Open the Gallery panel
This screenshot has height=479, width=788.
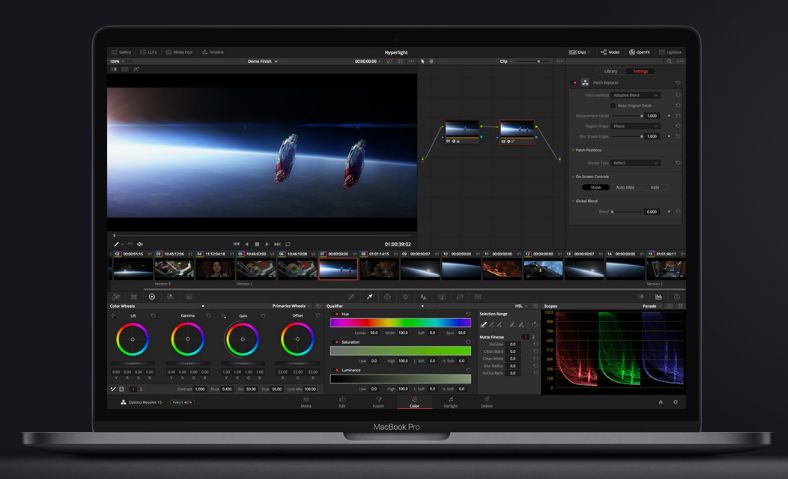coord(121,52)
